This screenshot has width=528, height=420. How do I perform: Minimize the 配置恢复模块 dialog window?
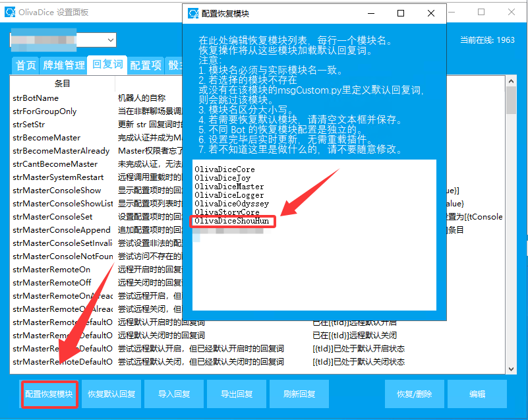pyautogui.click(x=370, y=13)
